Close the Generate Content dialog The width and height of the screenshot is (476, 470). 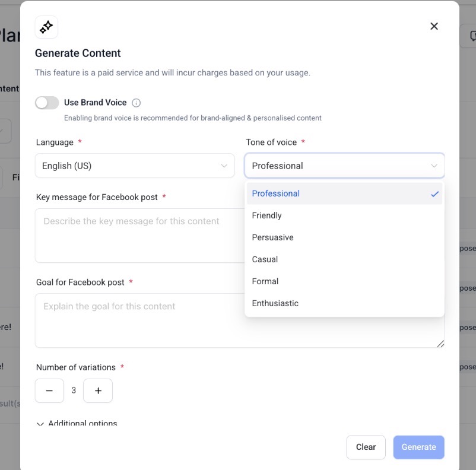point(434,26)
